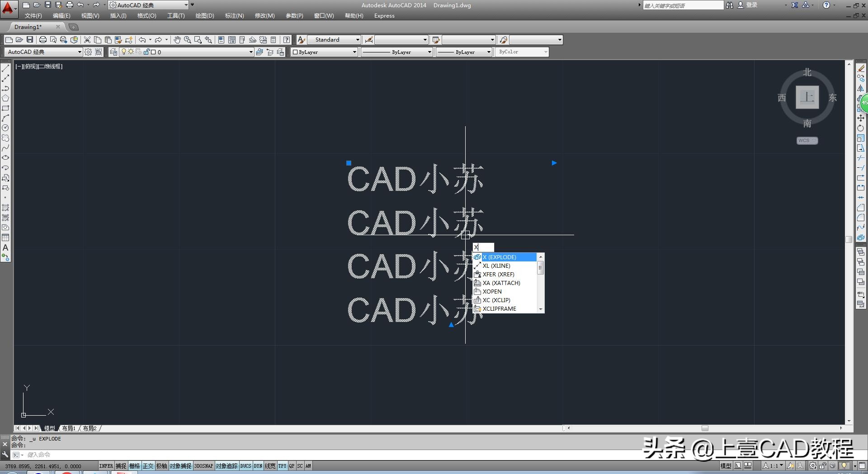This screenshot has width=868, height=474.
Task: Click the keyword search box in title bar
Action: coord(683,5)
